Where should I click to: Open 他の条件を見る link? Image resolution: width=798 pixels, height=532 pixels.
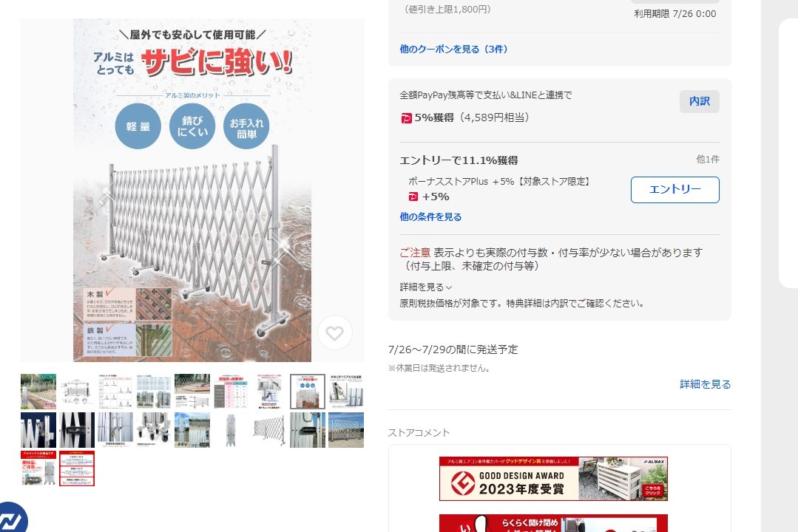pos(430,216)
